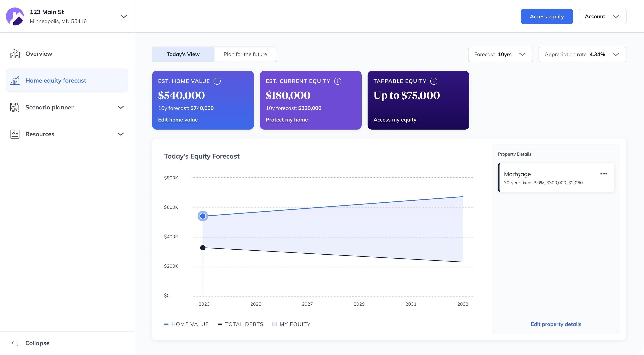The width and height of the screenshot is (644, 355).
Task: Click the Access equity button
Action: pos(547,16)
